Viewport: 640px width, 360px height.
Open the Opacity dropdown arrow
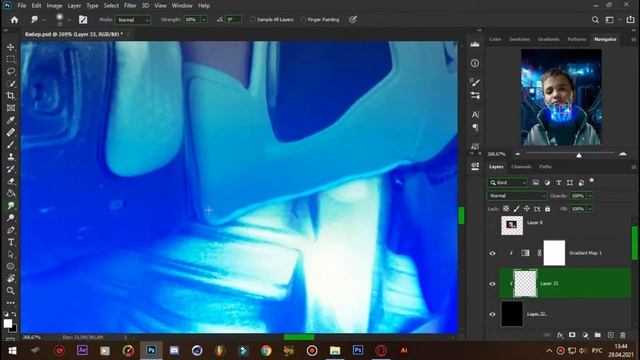coord(590,196)
